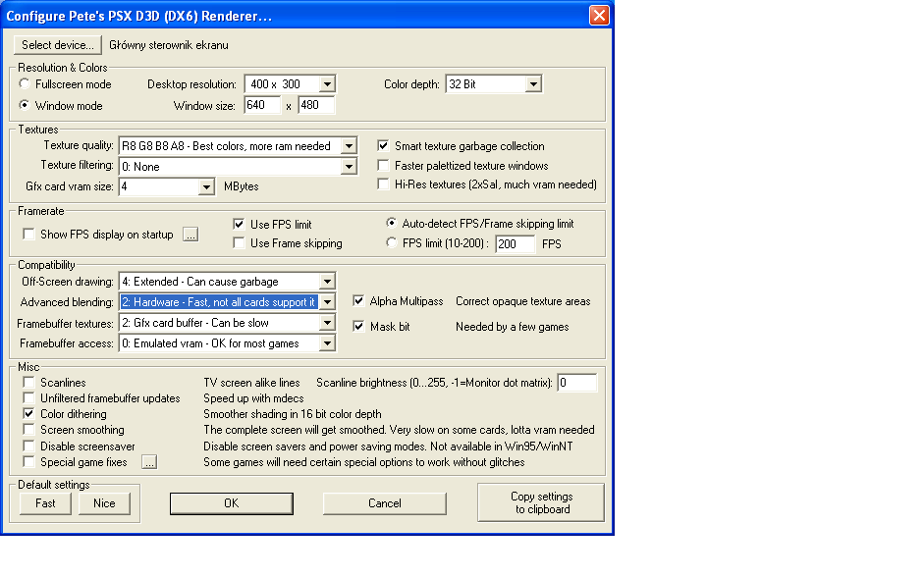Toggle Mask bit checkbox

coord(358,326)
